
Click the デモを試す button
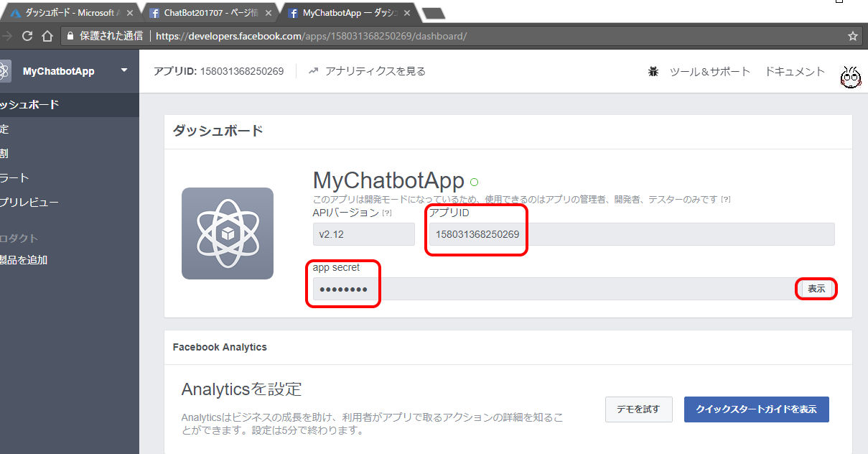coord(638,409)
